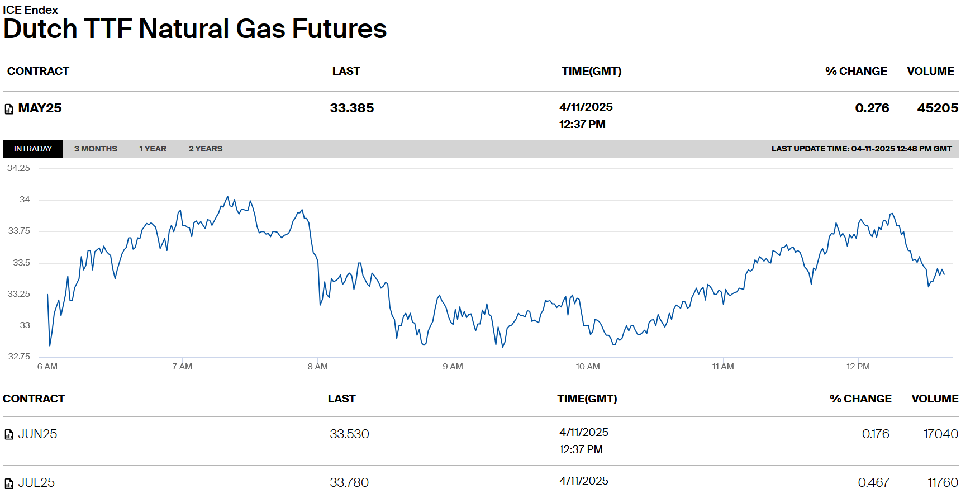
Task: Click the 8 AM mark on chart axis
Action: [317, 367]
